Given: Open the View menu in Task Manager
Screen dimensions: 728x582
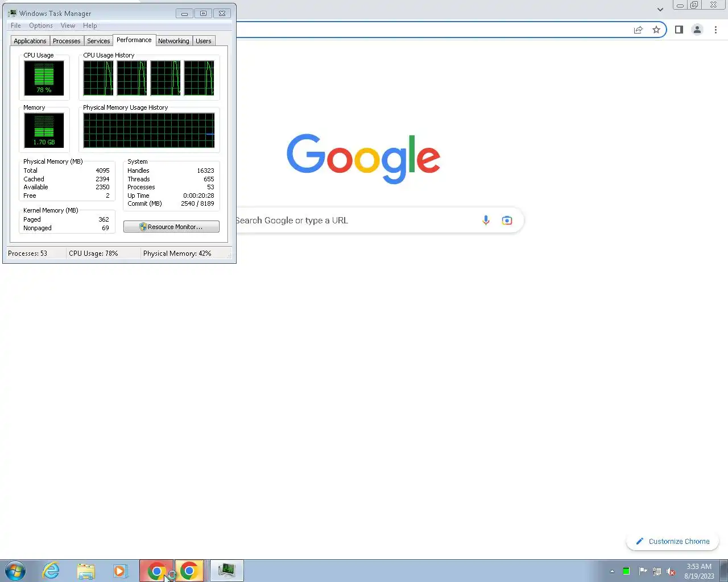Looking at the screenshot, I should point(68,26).
